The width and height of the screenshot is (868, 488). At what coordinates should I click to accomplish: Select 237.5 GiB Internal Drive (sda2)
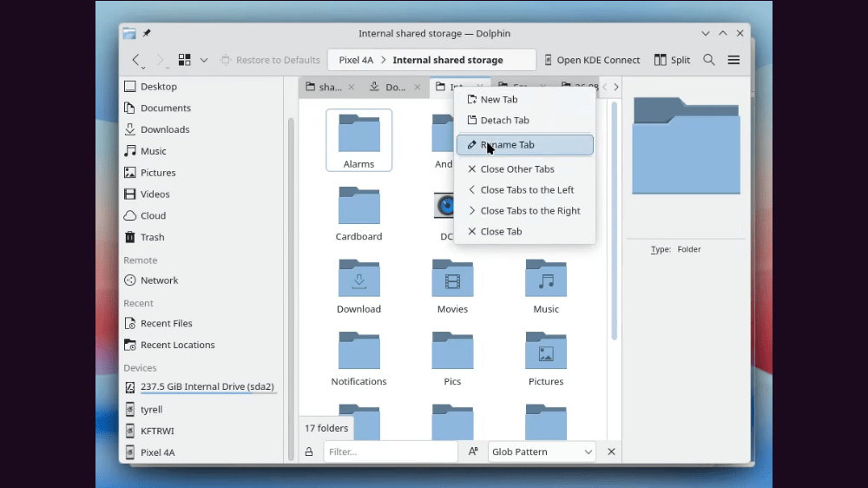coord(202,387)
